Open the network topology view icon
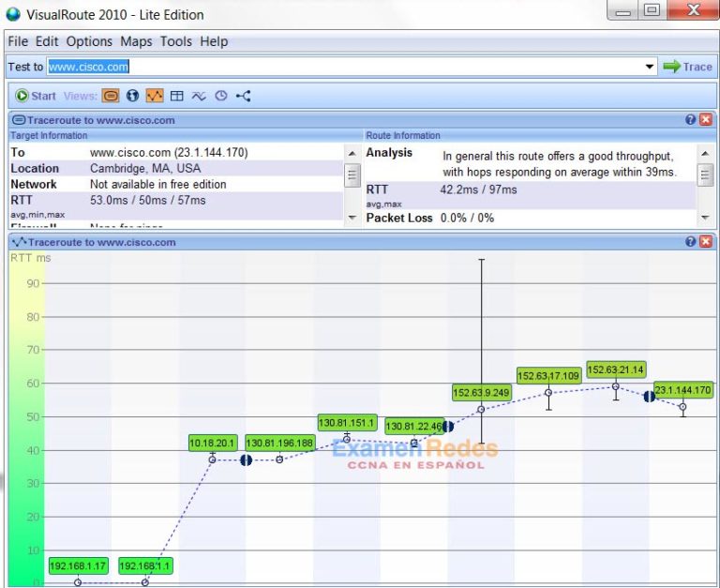 [x=244, y=96]
